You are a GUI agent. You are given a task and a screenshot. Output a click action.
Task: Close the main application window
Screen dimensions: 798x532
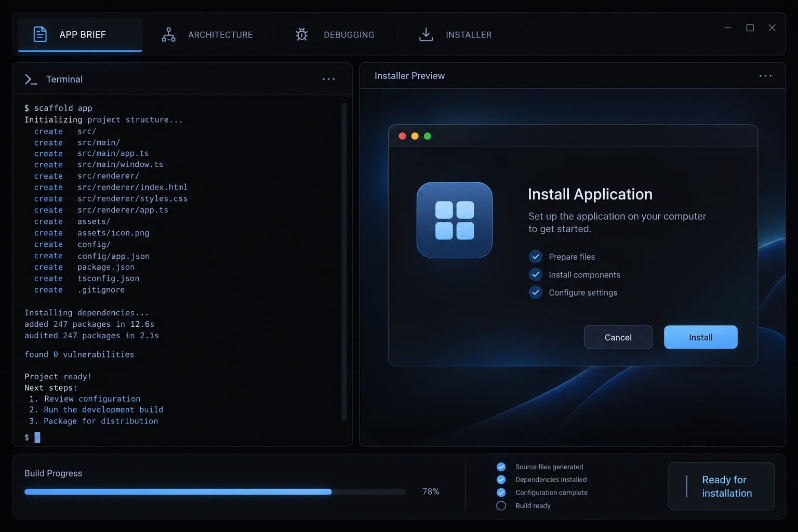(772, 28)
